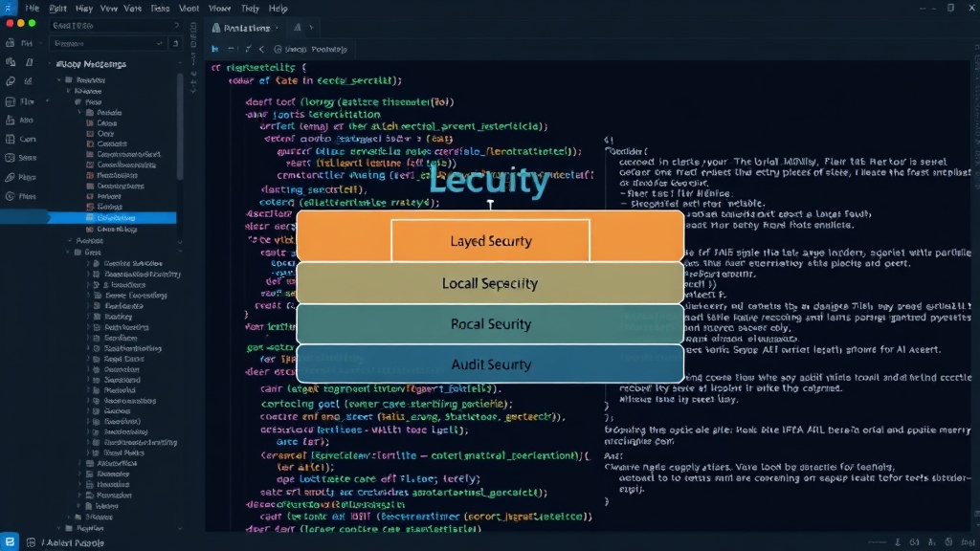This screenshot has height=551, width=980.
Task: Select the Audit Seurty layer
Action: [x=490, y=364]
